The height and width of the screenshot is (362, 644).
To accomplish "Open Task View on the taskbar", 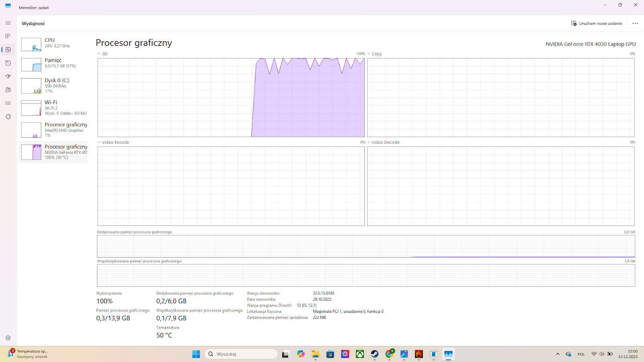I will (x=285, y=354).
